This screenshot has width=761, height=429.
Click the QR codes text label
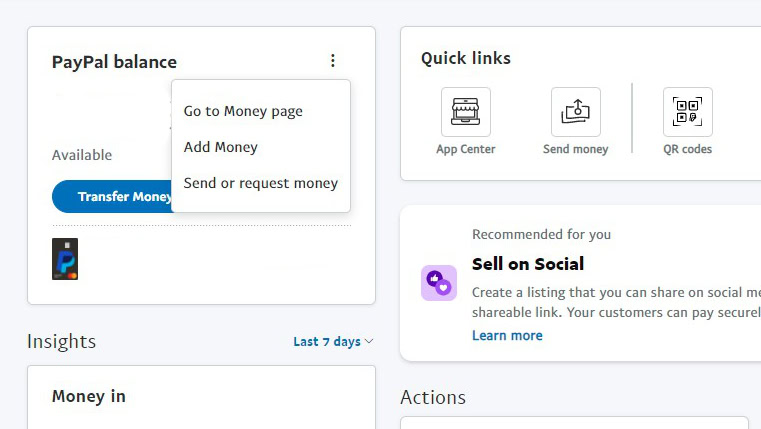click(687, 149)
